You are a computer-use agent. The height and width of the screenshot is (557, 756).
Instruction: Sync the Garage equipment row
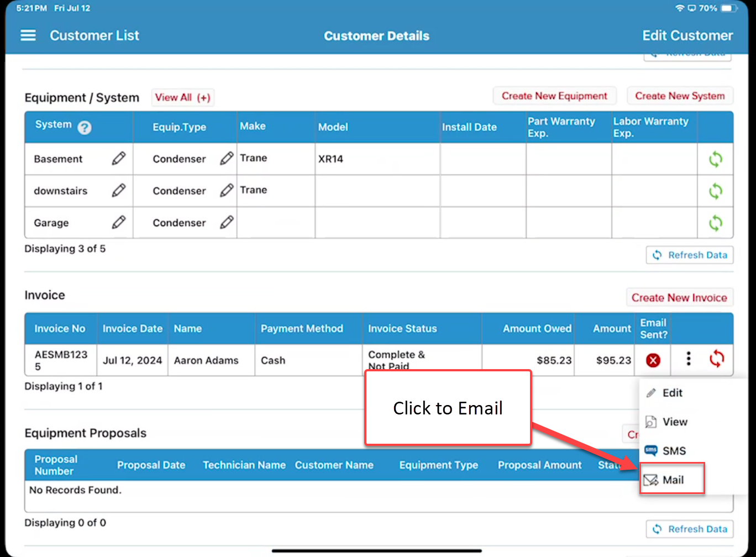pyautogui.click(x=716, y=223)
